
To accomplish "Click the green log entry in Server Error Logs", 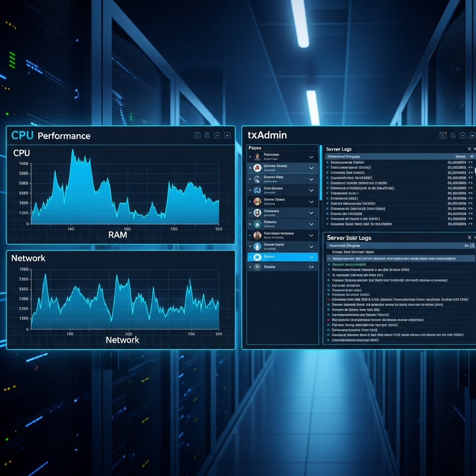I will [349, 264].
